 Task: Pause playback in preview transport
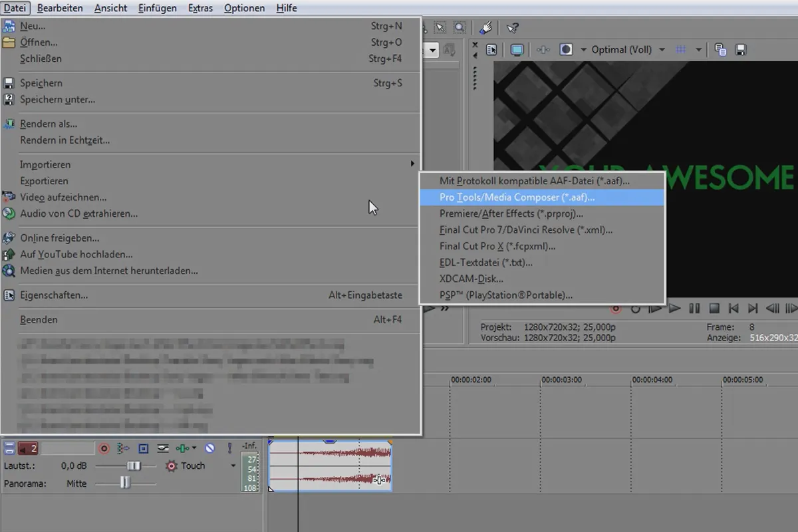pos(694,309)
